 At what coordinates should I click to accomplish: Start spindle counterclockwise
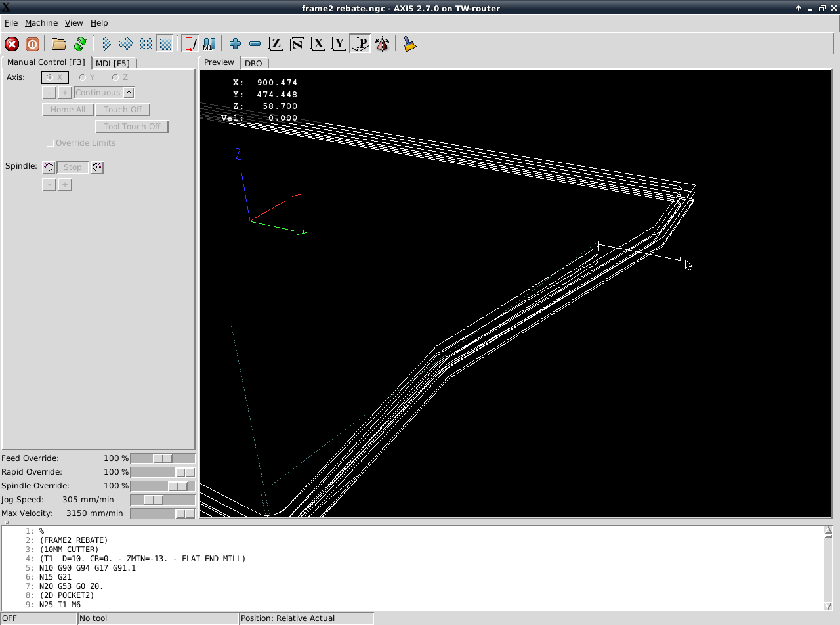click(x=49, y=167)
